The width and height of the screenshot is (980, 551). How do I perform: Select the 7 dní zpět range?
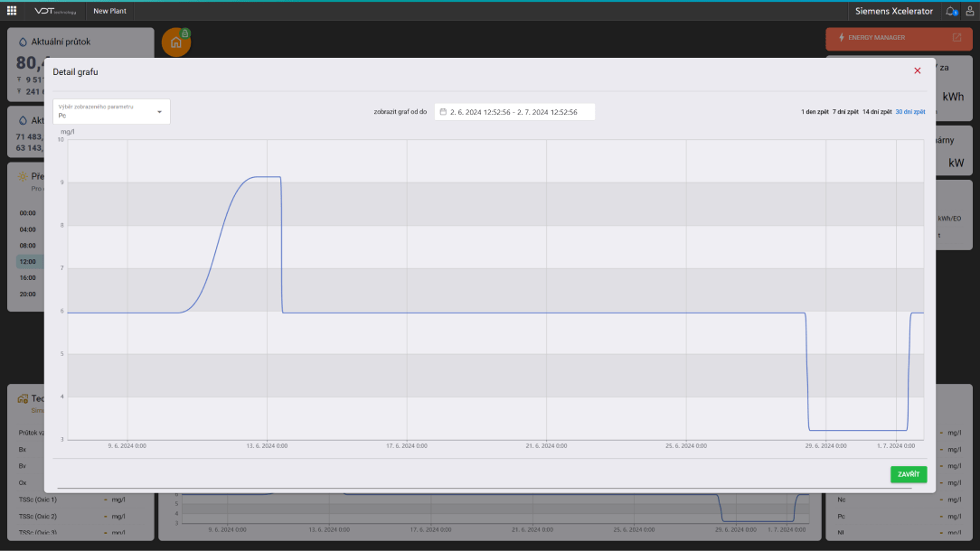pyautogui.click(x=845, y=112)
